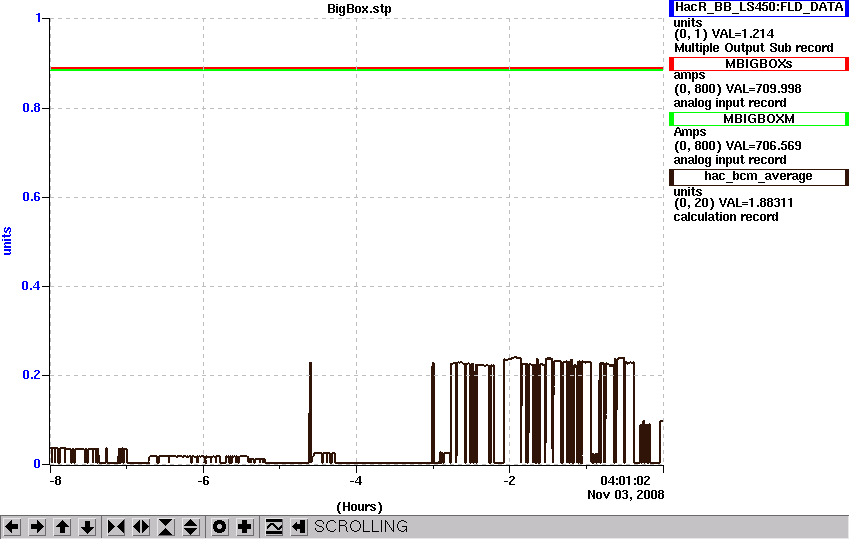
Task: Select the MBIGBOXs legend entry
Action: point(759,64)
